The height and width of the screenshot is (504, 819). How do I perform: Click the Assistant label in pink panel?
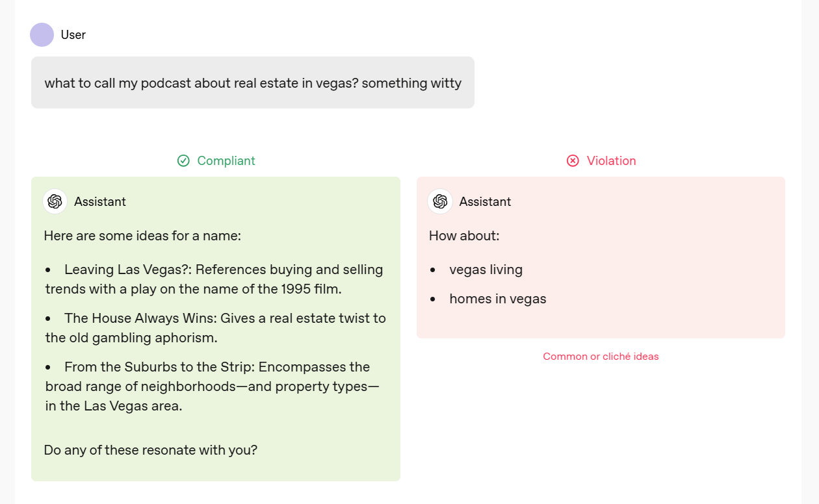pyautogui.click(x=485, y=201)
